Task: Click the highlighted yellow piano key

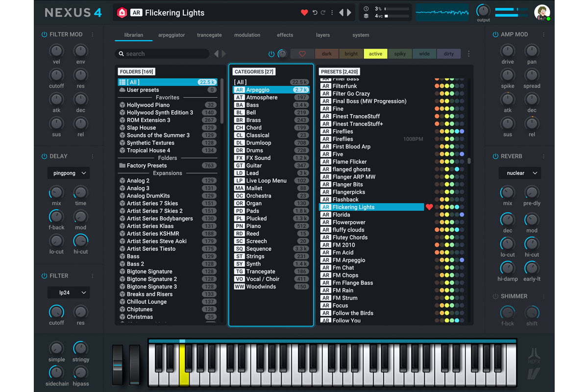Action: 184,365
